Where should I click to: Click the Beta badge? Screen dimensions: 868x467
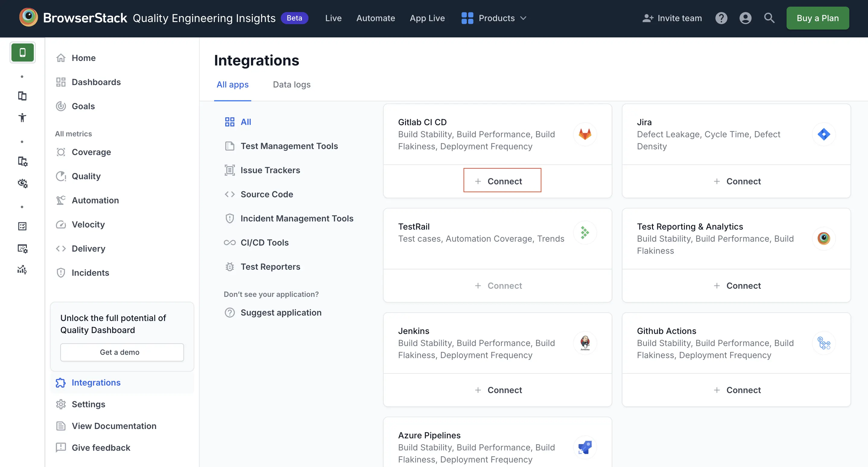294,18
